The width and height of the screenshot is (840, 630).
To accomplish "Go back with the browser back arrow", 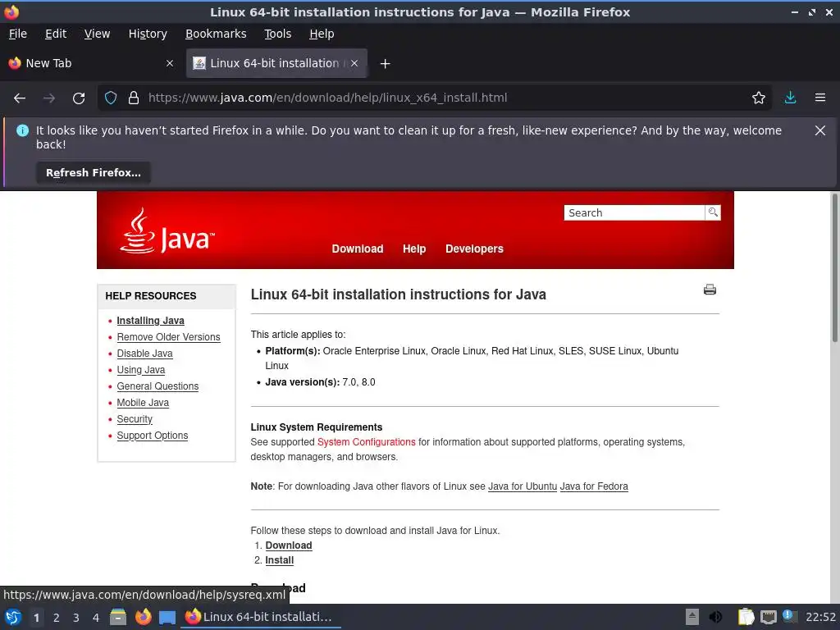I will coord(20,98).
